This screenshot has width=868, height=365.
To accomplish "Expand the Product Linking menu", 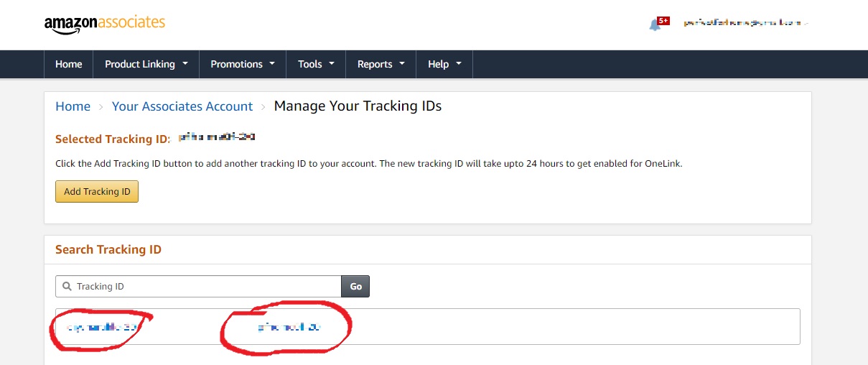I will click(146, 64).
